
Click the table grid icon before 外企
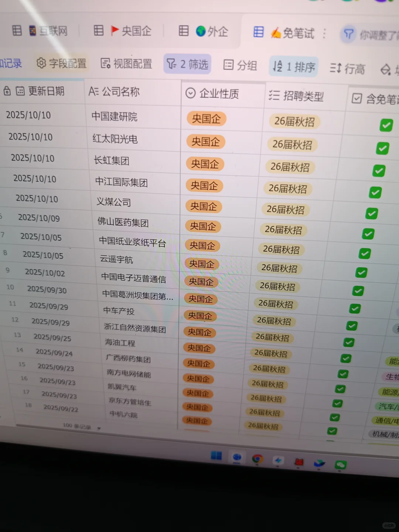tap(184, 31)
